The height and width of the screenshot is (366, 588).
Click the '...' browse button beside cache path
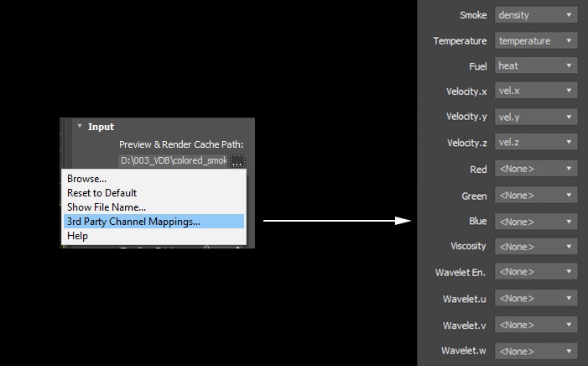(237, 161)
